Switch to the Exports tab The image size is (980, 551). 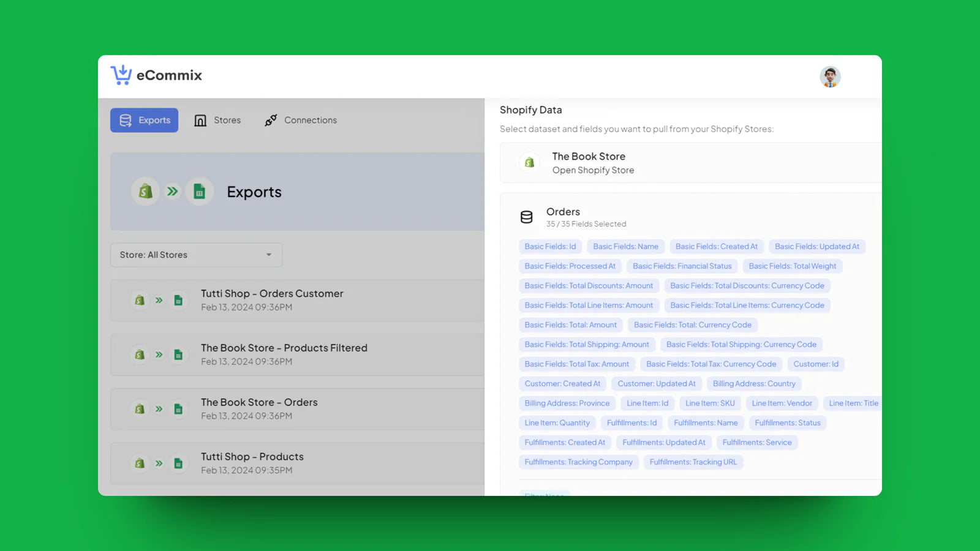click(x=145, y=121)
